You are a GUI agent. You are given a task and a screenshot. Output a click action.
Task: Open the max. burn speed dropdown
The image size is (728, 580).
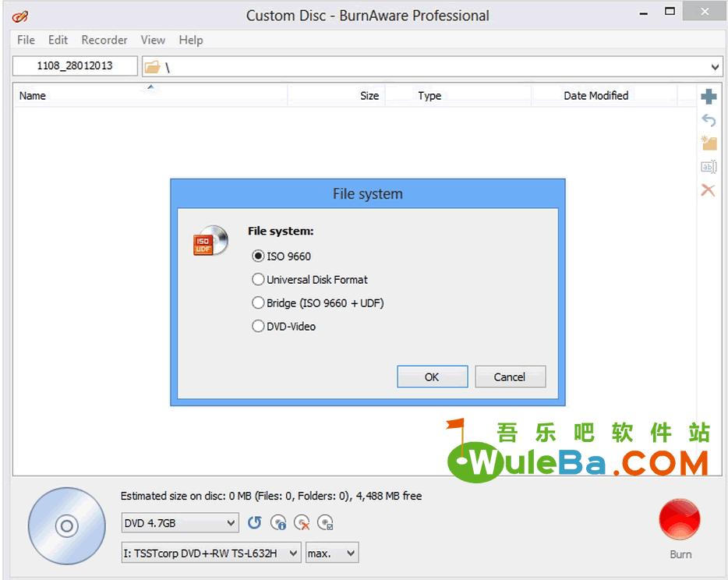pyautogui.click(x=332, y=553)
